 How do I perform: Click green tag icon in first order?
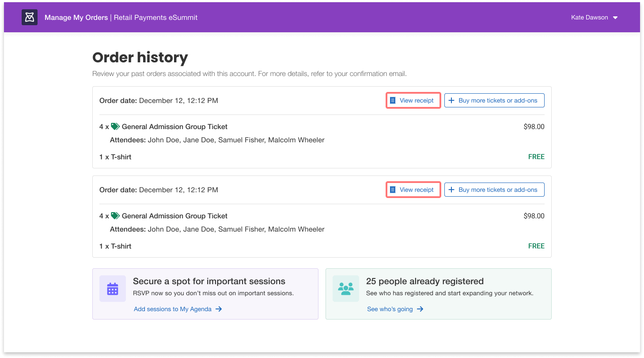point(115,126)
